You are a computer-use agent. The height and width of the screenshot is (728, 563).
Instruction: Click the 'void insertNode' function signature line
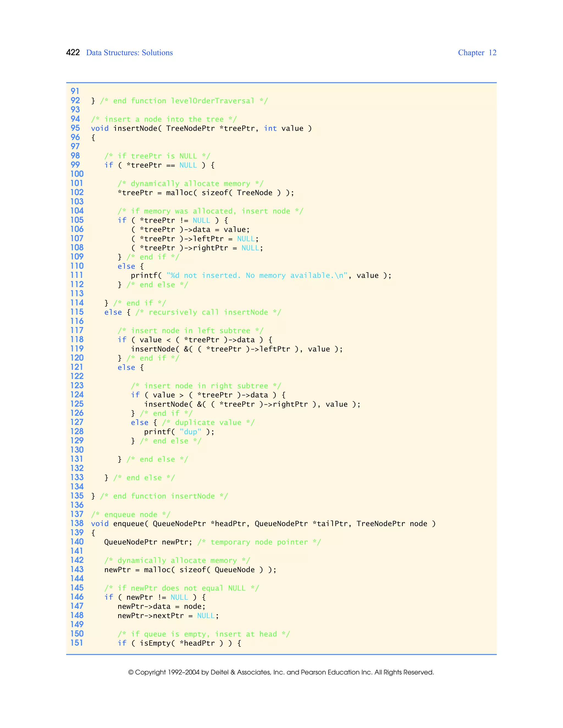coord(202,128)
